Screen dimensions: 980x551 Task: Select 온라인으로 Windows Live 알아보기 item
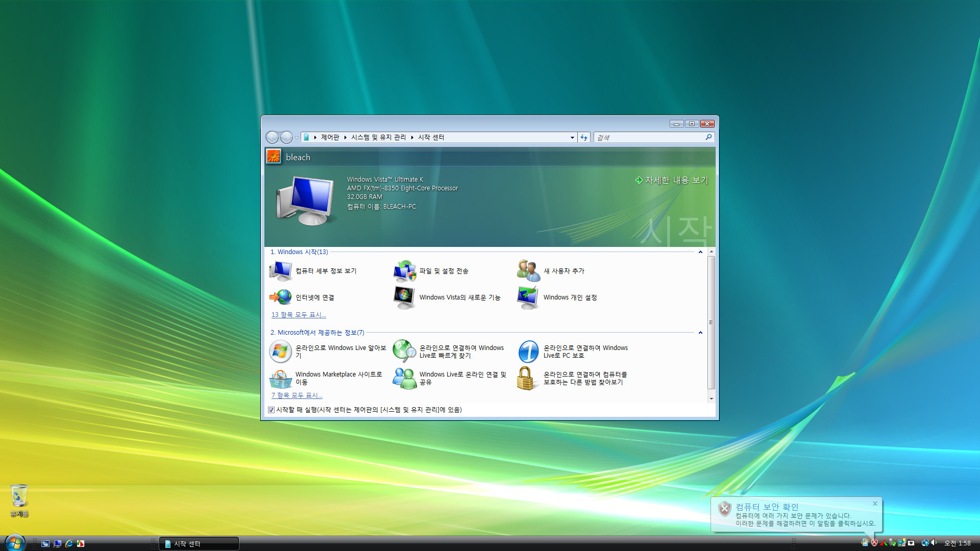click(328, 352)
